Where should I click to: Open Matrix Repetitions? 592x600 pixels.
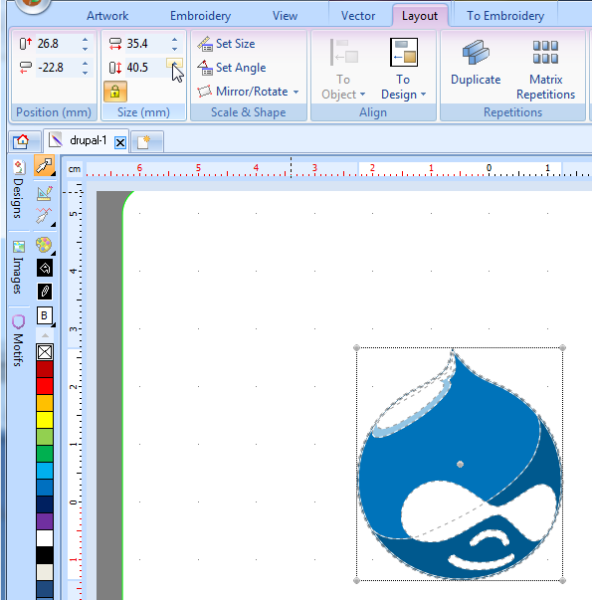(546, 70)
